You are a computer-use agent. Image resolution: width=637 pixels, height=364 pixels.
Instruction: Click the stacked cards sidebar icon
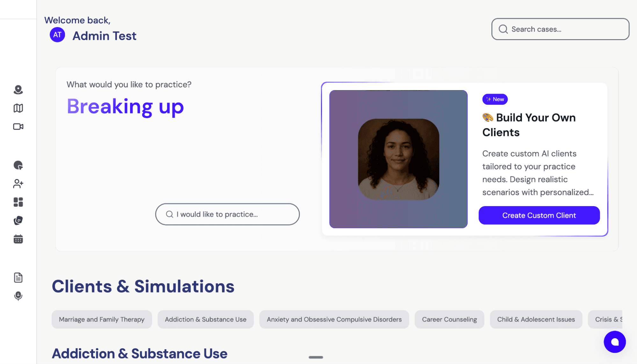[18, 220]
